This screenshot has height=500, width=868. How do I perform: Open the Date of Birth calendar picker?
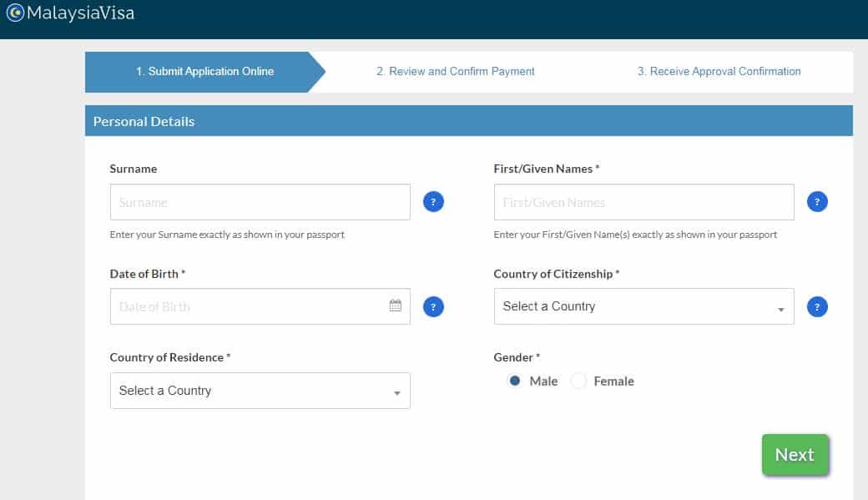tap(396, 306)
